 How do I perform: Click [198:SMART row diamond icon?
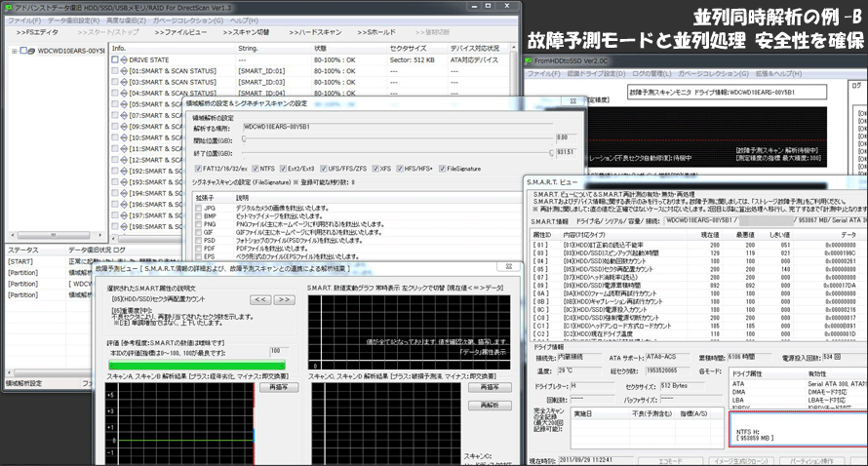(124, 226)
